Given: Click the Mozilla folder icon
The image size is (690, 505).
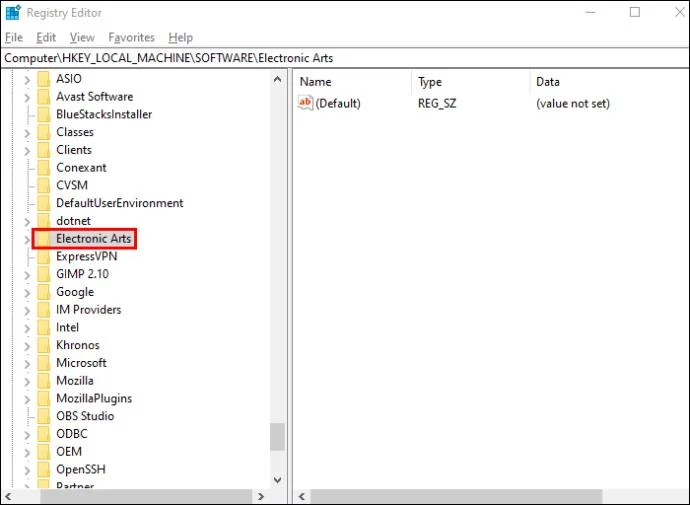Looking at the screenshot, I should click(44, 381).
